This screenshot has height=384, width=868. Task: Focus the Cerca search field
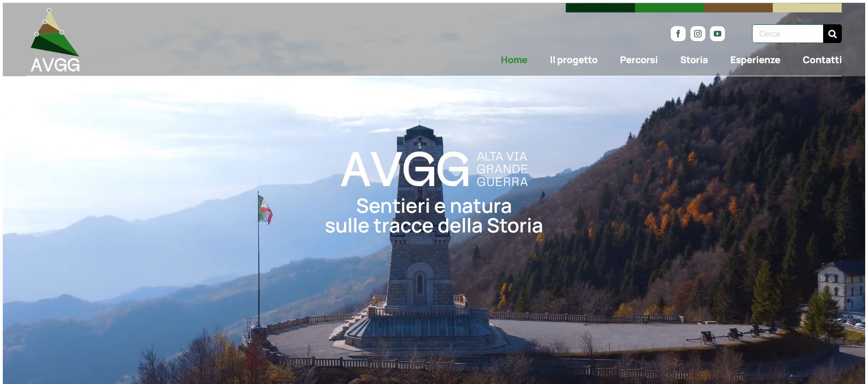coord(788,34)
